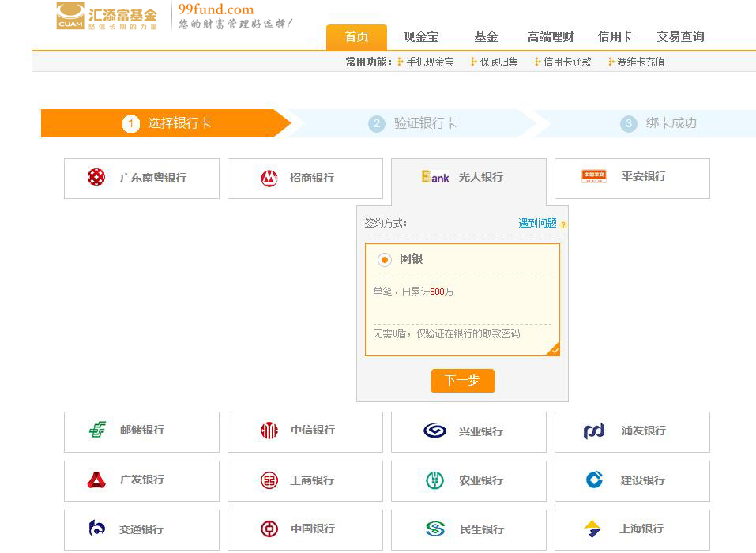
Task: Choose the 平安银行 bank option
Action: pyautogui.click(x=632, y=178)
